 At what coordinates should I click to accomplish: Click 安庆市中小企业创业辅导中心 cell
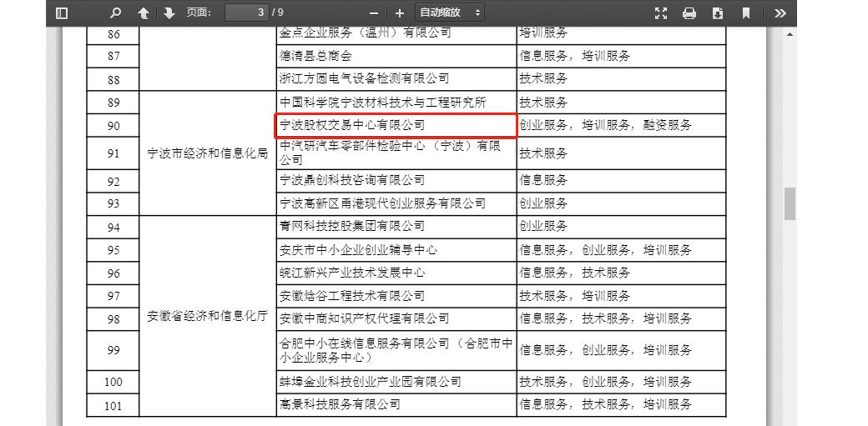pos(396,250)
